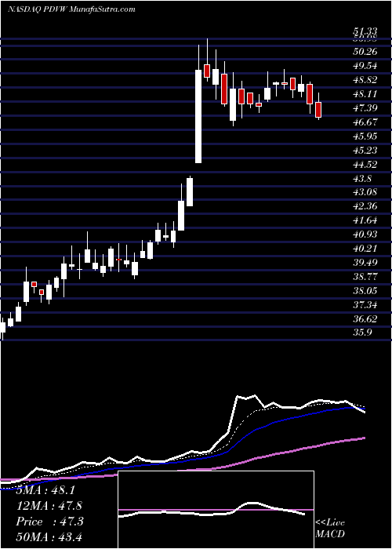This screenshot has height=549, width=392.
Task: Select the 35.9 axis value
Action: [x=363, y=333]
